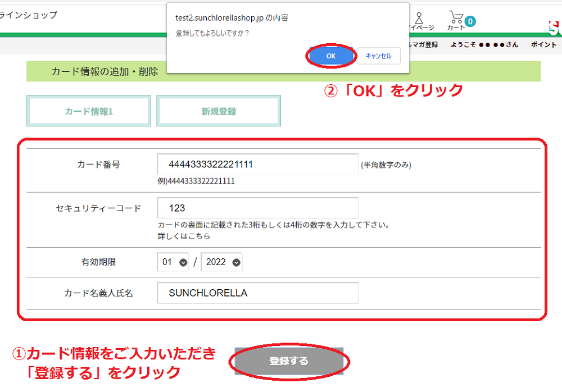Focus the カード番号 input field
The height and width of the screenshot is (392, 562).
point(258,165)
